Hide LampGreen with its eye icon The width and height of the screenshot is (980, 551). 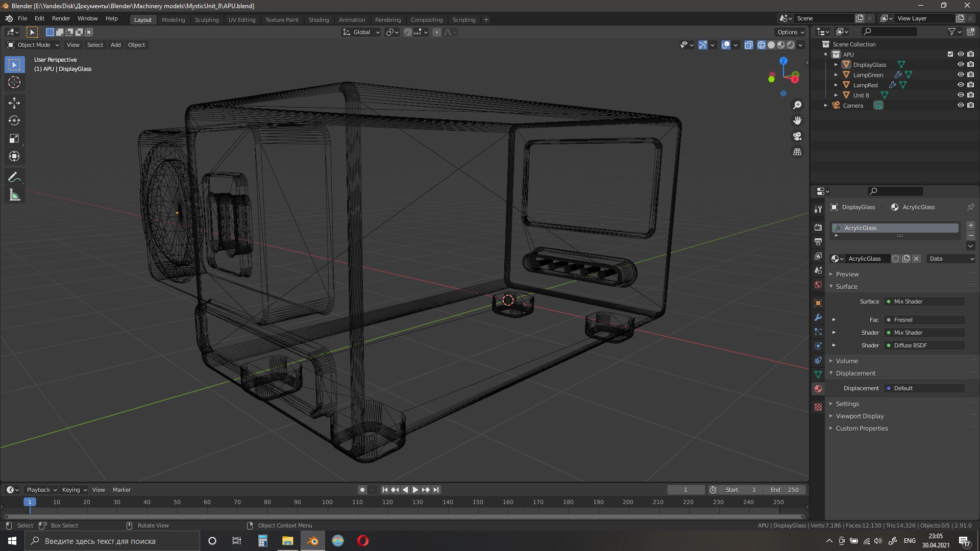[960, 74]
